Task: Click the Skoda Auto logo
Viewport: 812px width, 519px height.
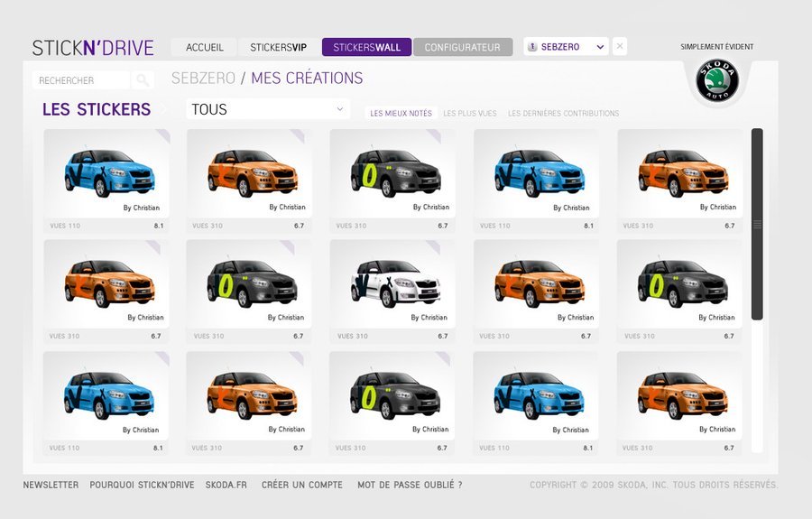Action: point(717,83)
